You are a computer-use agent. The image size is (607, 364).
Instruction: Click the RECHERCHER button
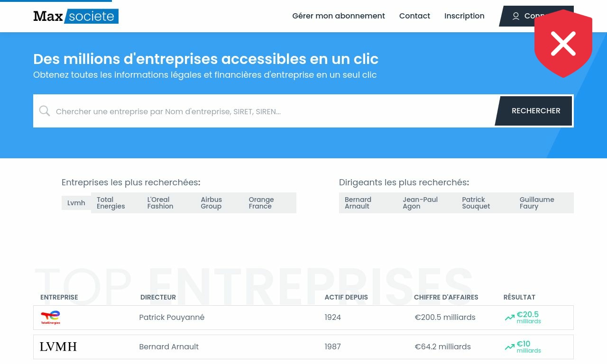[x=533, y=111]
